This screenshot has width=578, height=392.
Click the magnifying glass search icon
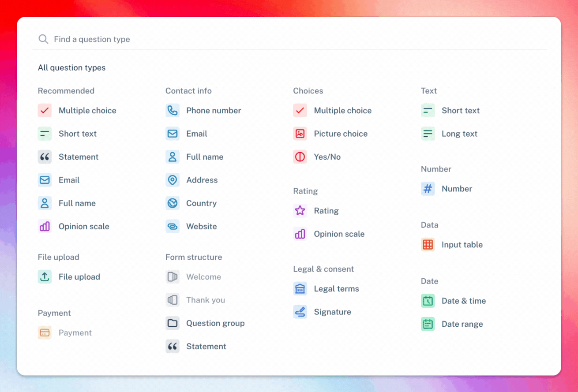[x=43, y=39]
